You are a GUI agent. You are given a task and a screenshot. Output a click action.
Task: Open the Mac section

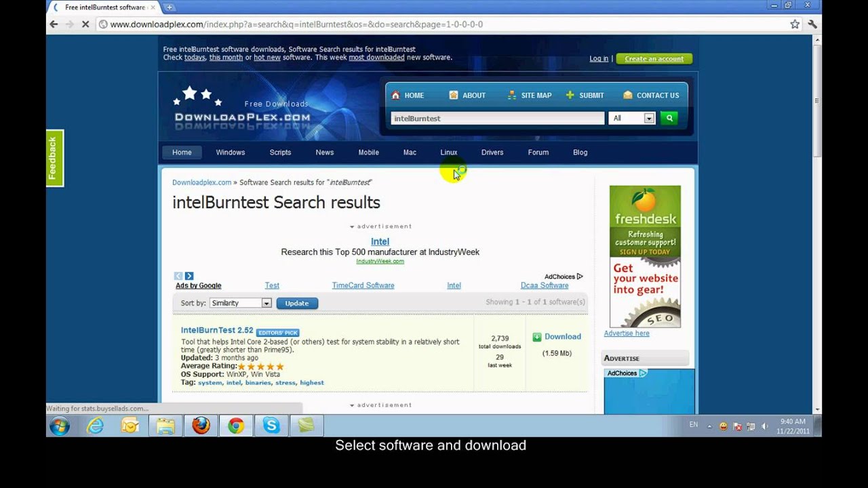pos(410,152)
